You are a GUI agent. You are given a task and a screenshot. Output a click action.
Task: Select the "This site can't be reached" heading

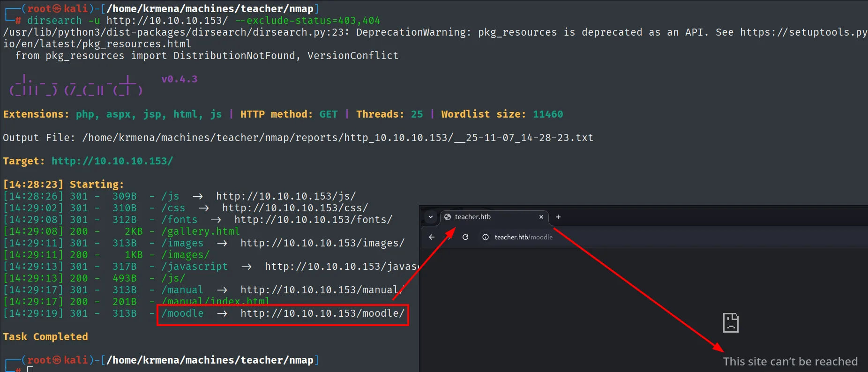pos(790,362)
